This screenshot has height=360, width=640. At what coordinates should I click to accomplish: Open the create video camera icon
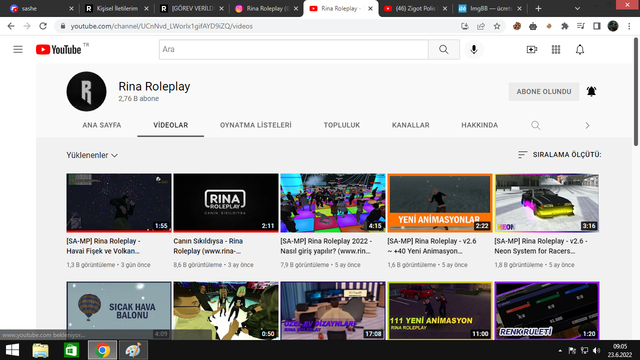click(x=531, y=49)
